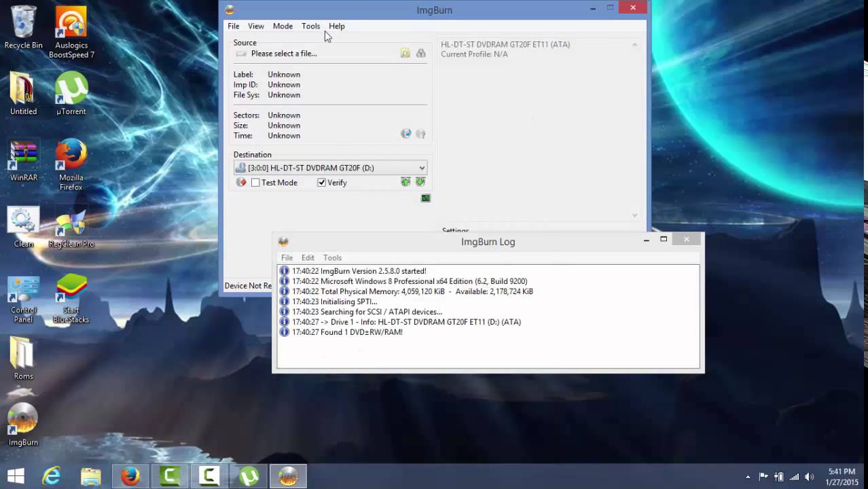
Task: Show hidden tray icons arrow
Action: click(x=748, y=477)
